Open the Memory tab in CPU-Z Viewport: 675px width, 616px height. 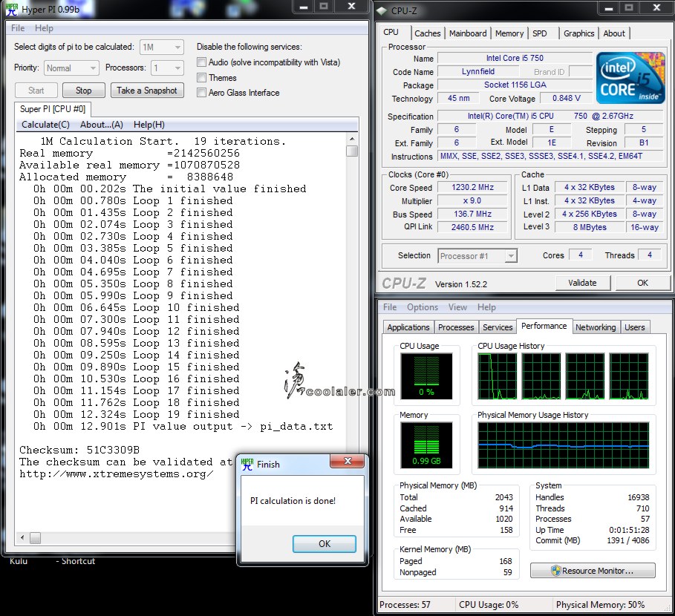tap(509, 33)
